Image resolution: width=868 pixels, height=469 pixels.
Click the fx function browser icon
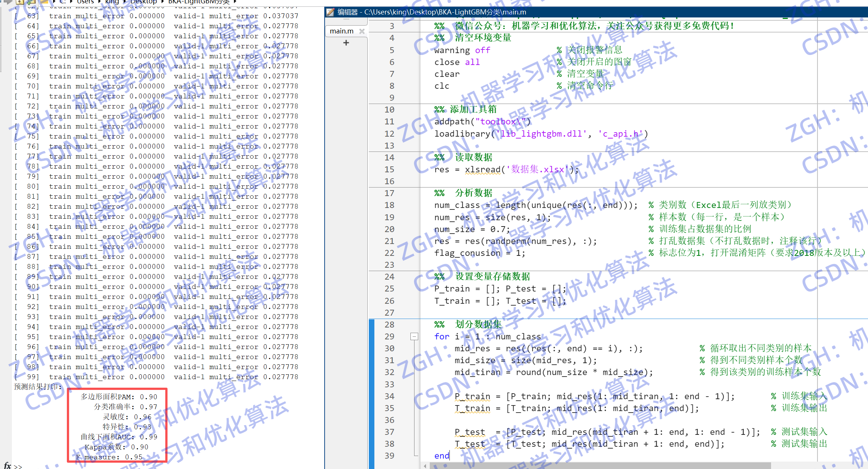[7, 465]
